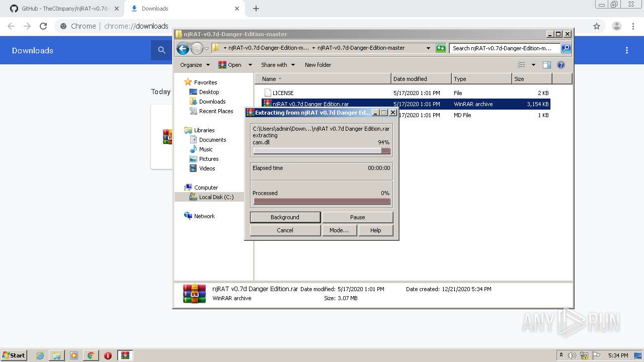Click the Explorer back navigation arrow
Image resolution: width=644 pixels, height=362 pixels.
[183, 48]
